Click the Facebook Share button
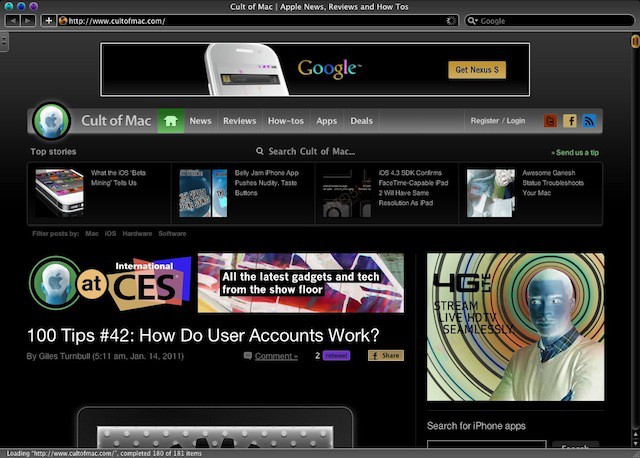Screen dimensions: 640x458 click(386, 356)
